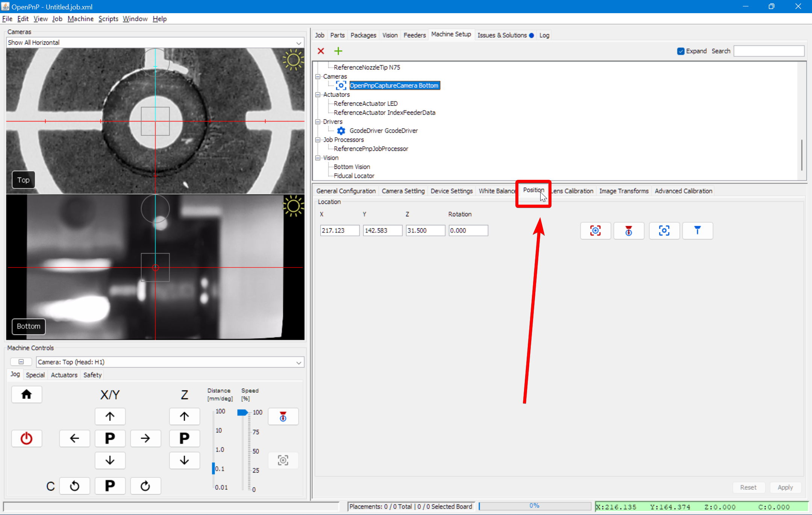Click the park Z icon near the Distance slider
Image resolution: width=812 pixels, height=515 pixels.
(283, 416)
